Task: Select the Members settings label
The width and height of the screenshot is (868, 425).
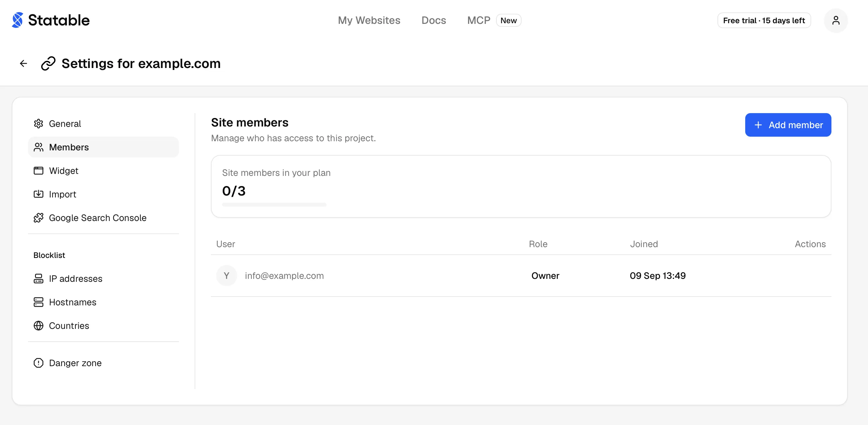Action: 69,147
